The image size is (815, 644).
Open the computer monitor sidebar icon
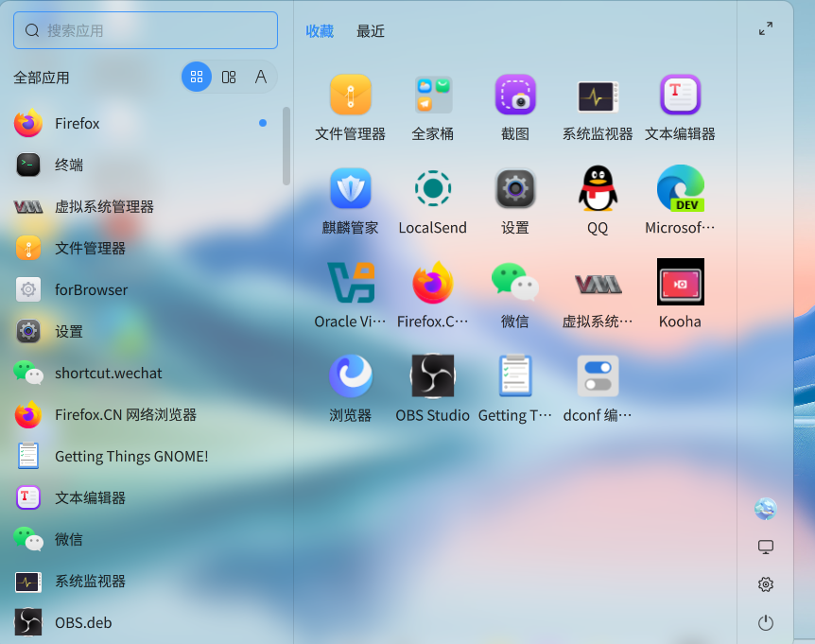pos(766,547)
